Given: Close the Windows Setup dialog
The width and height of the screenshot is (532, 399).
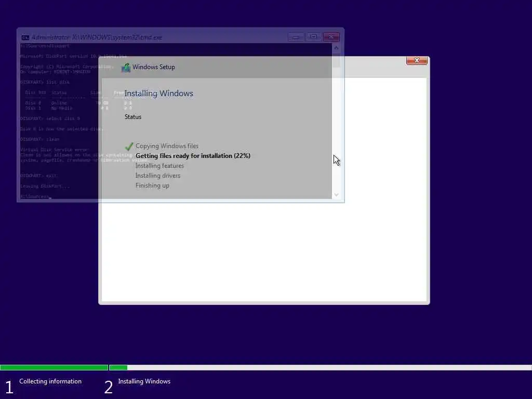Looking at the screenshot, I should coord(417,60).
